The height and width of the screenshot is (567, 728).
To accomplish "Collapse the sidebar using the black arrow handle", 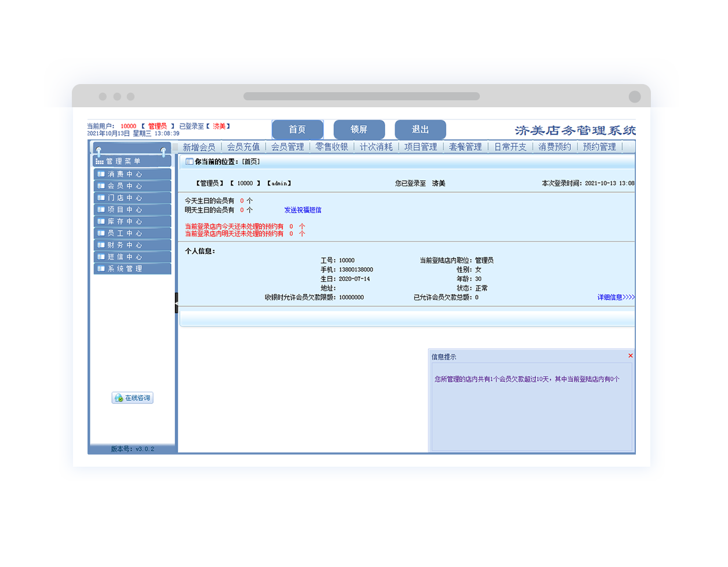I will [176, 303].
